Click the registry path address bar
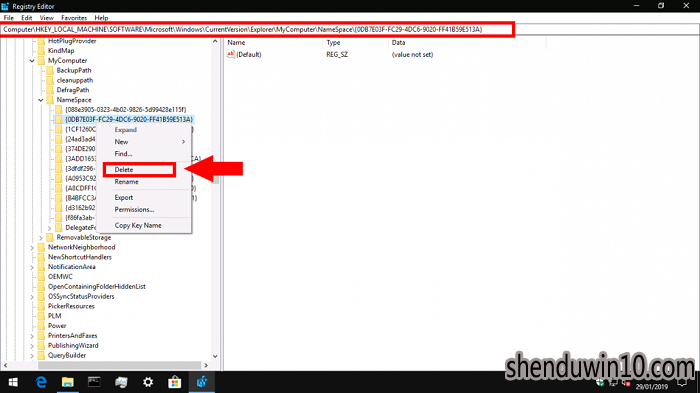 (258, 29)
